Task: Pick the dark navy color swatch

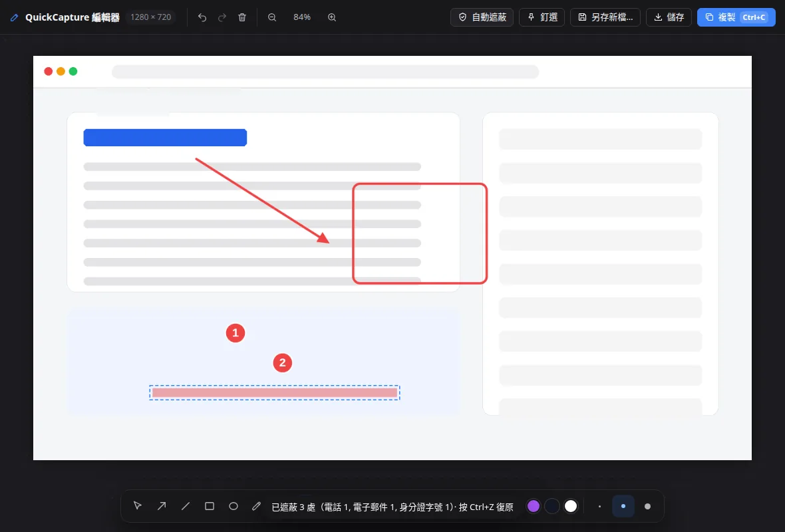Action: click(552, 506)
